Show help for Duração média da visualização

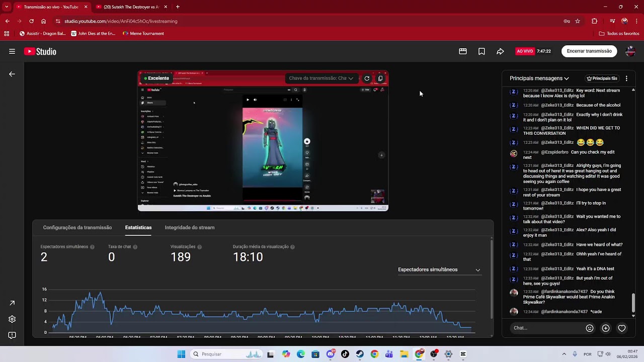tap(293, 247)
